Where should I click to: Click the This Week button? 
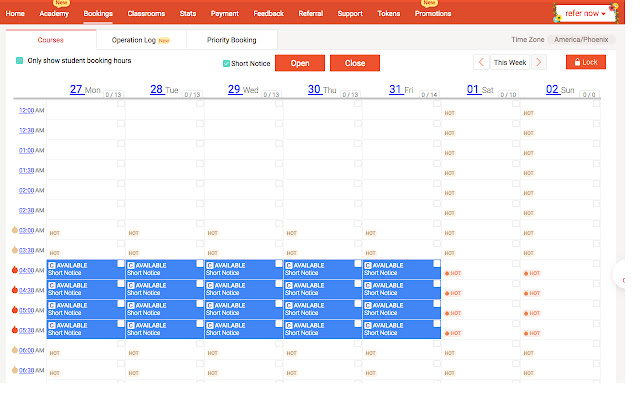[x=510, y=62]
